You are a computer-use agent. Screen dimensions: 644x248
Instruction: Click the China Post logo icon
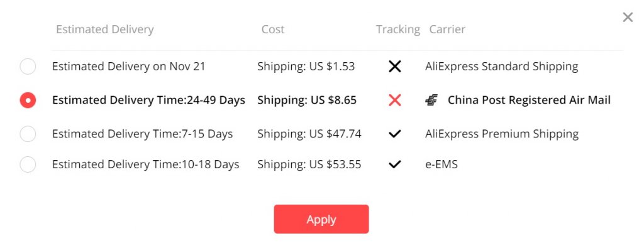point(431,100)
